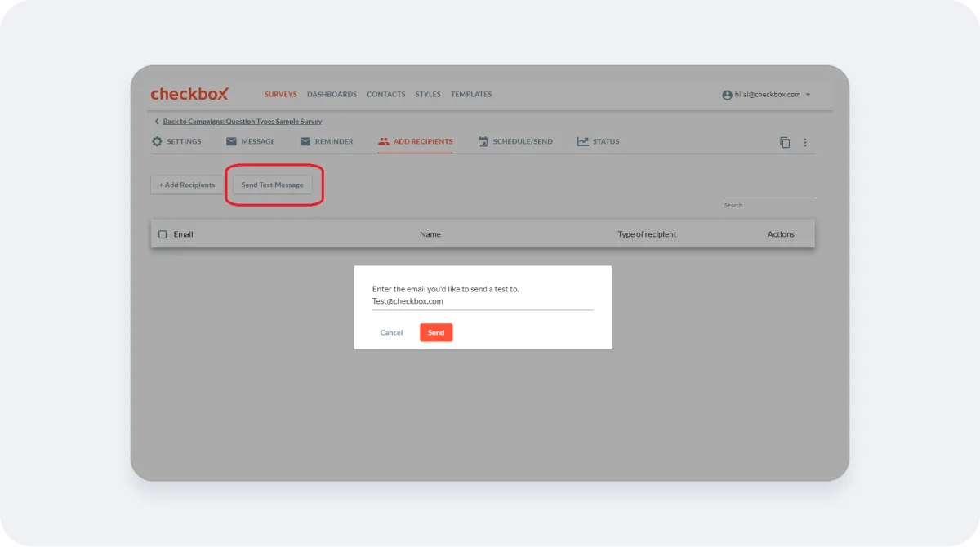Open the Surveys menu

pos(280,95)
